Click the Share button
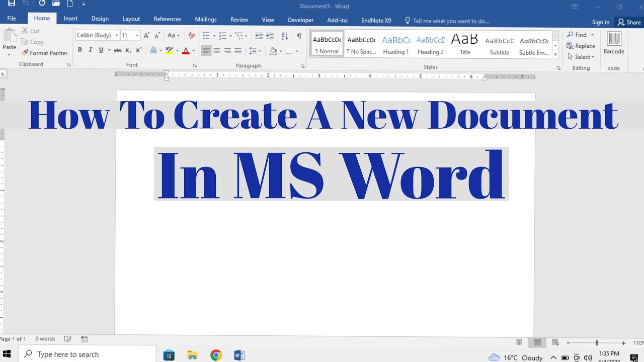 coord(629,22)
